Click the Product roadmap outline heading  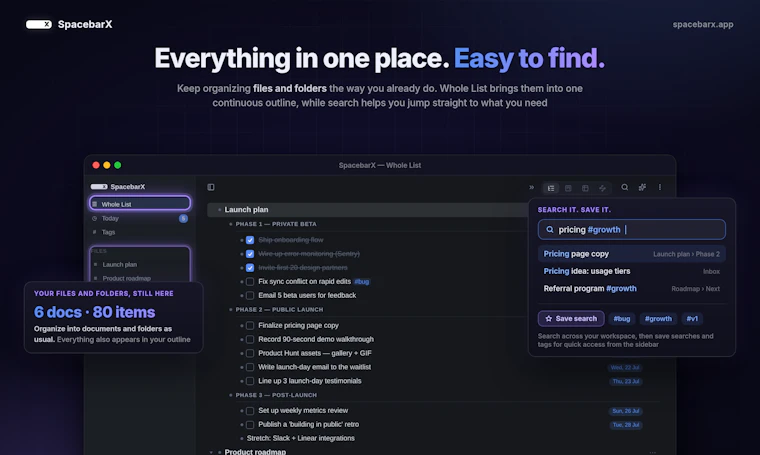coord(255,452)
